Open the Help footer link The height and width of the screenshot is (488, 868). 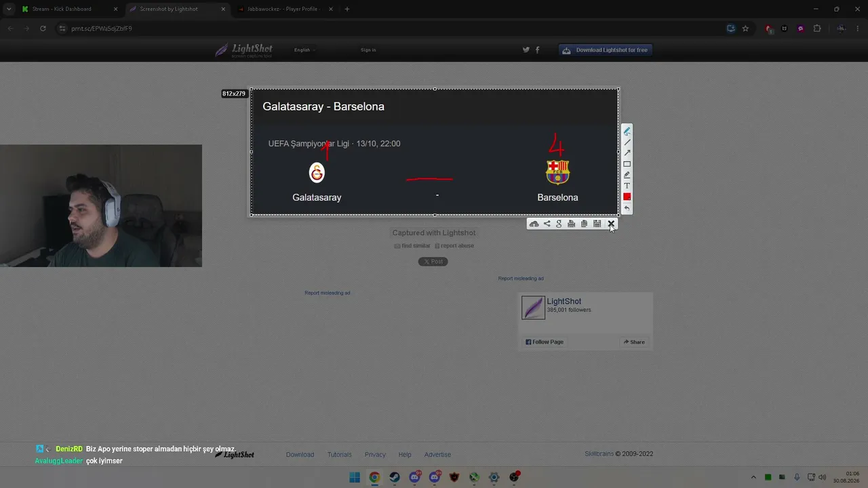[x=405, y=455]
